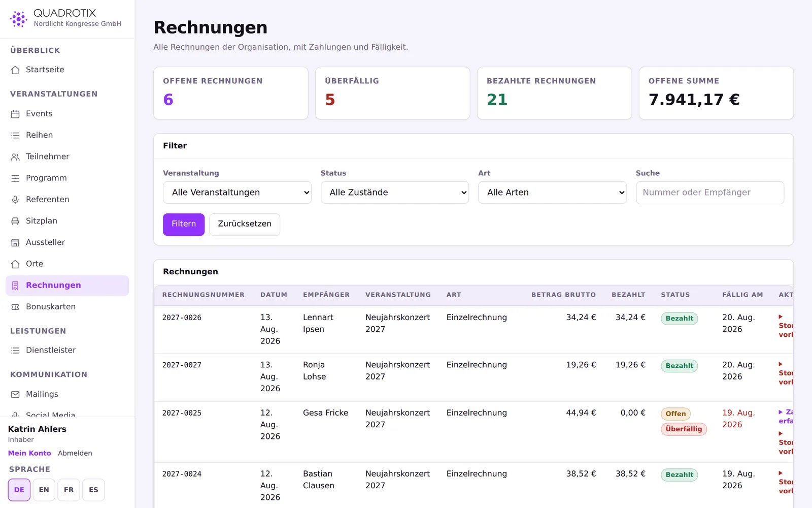Screen dimensions: 812x508
Task: Click the house icon beside Orte
Action: [15, 264]
